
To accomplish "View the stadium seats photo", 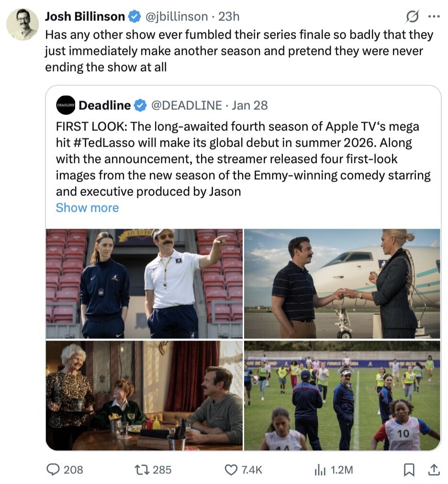I will pos(144,284).
